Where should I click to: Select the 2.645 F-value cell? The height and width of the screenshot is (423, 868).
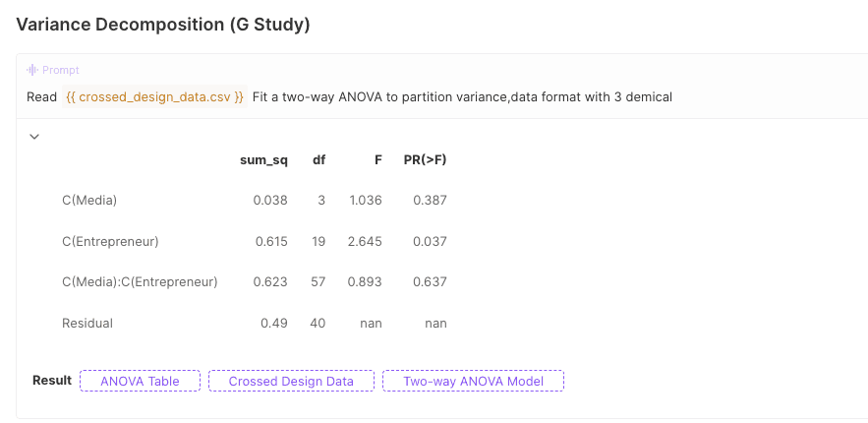[365, 241]
